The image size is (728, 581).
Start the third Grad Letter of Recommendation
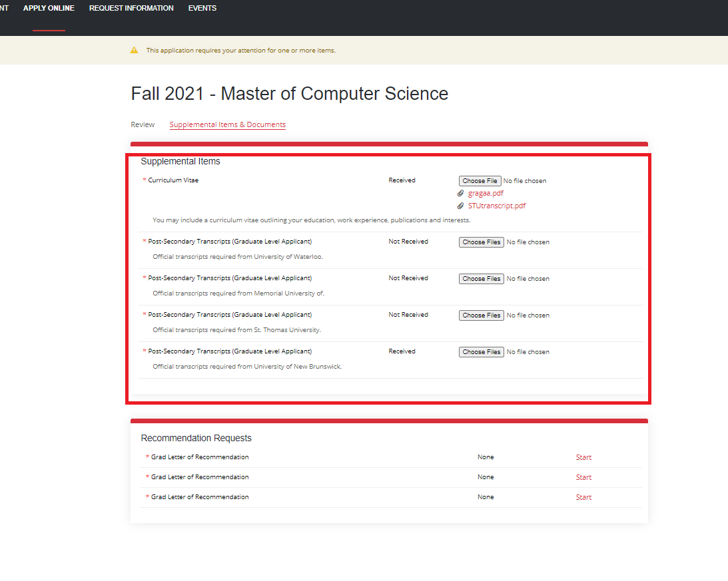(583, 497)
